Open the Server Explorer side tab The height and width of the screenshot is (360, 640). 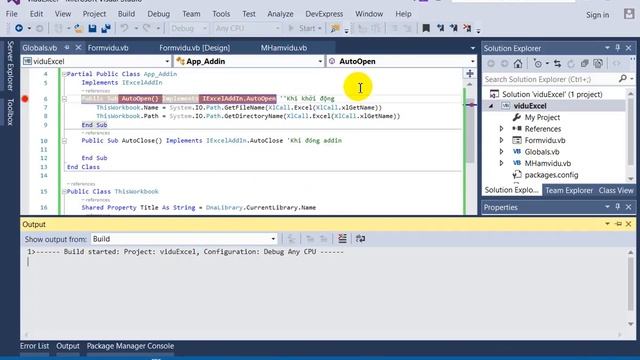11,65
